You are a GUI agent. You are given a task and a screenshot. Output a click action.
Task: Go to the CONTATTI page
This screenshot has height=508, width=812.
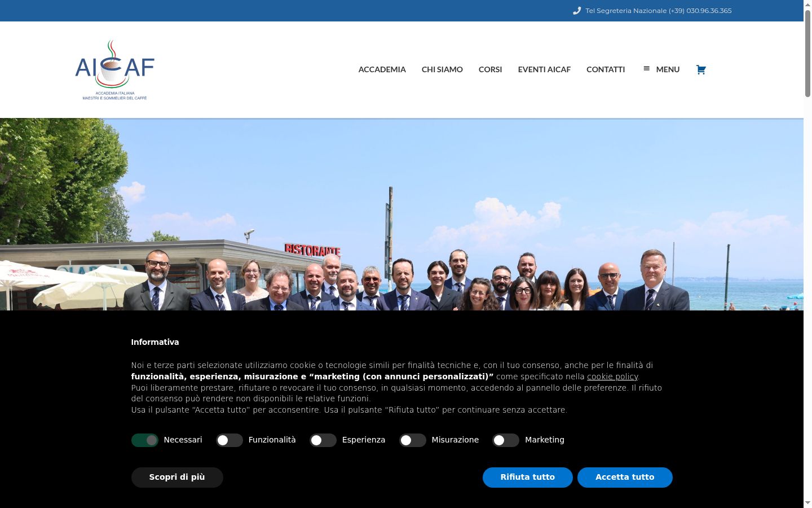coord(606,69)
